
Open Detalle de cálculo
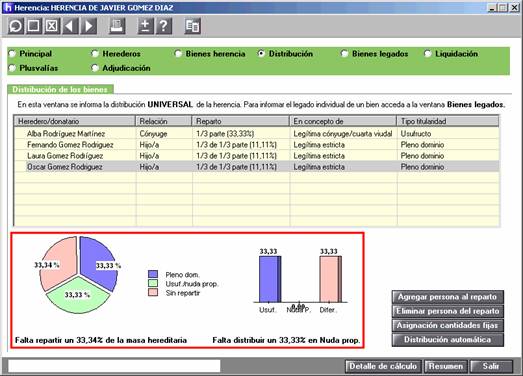point(383,366)
